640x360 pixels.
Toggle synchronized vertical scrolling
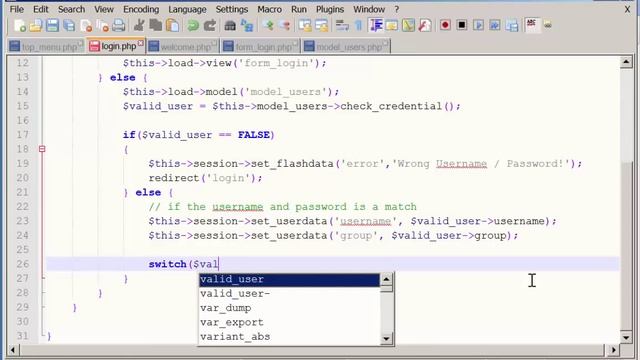pyautogui.click(x=304, y=26)
